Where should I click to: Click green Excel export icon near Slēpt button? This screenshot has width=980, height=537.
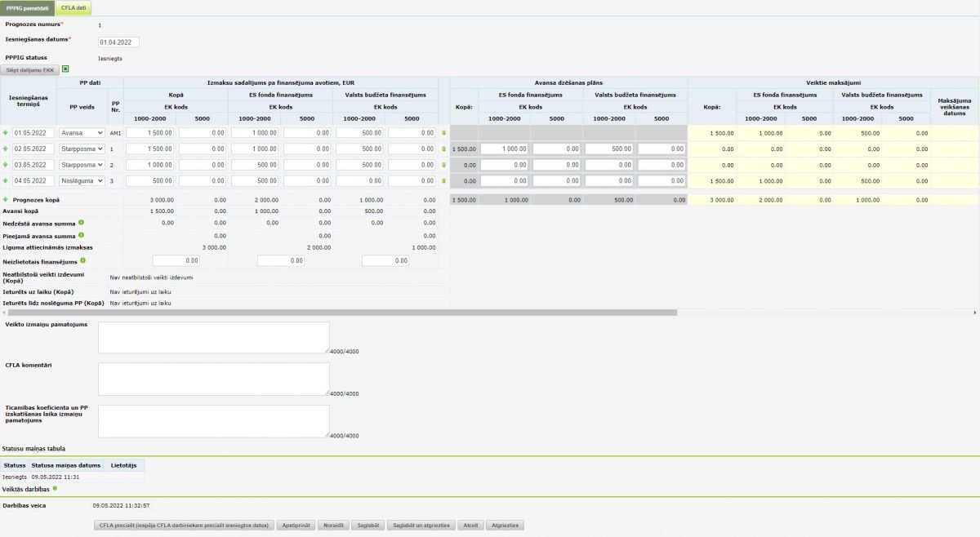click(x=65, y=69)
